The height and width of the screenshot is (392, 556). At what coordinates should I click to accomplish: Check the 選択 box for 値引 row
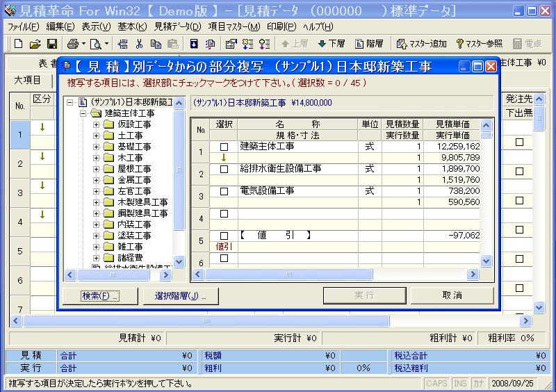coord(224,236)
